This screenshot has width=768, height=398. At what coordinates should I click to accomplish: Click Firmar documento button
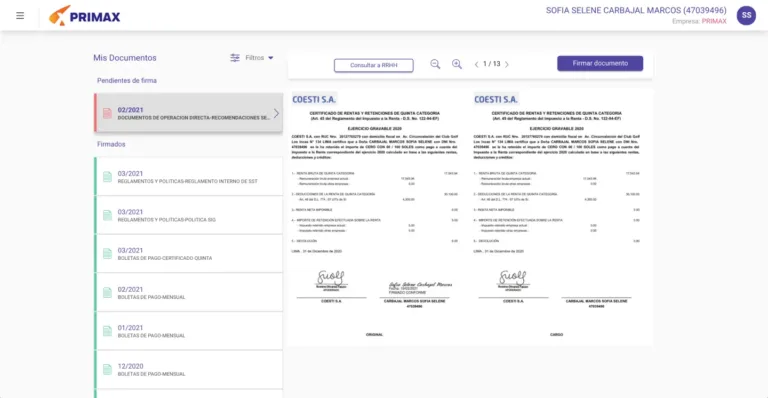(x=600, y=63)
